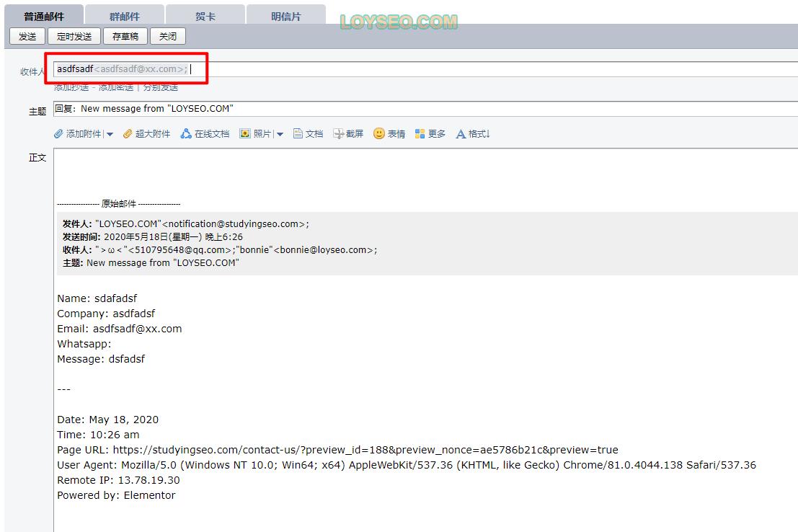Switch to the 群邮件 tab
This screenshot has height=532, width=798.
point(125,16)
